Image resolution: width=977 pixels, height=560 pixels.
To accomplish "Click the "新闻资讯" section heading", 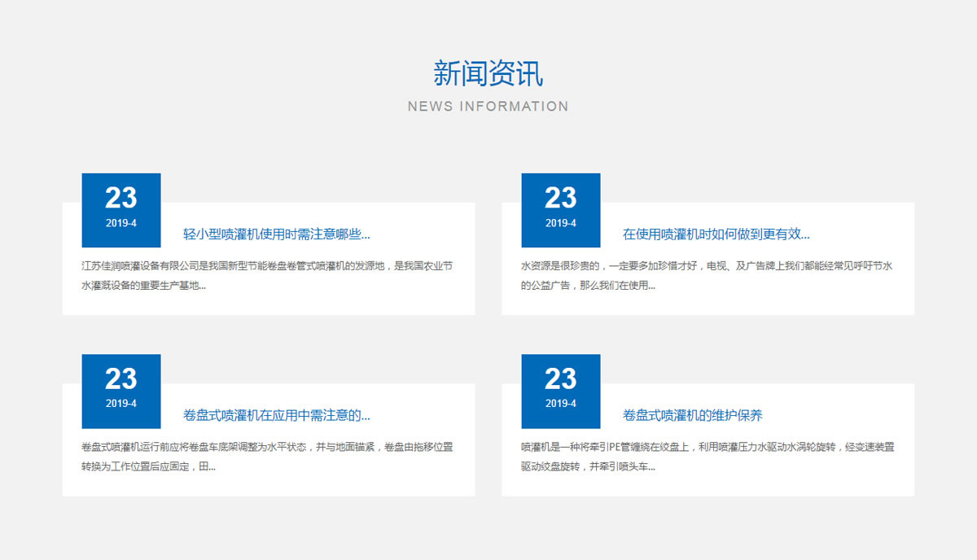I will (488, 74).
